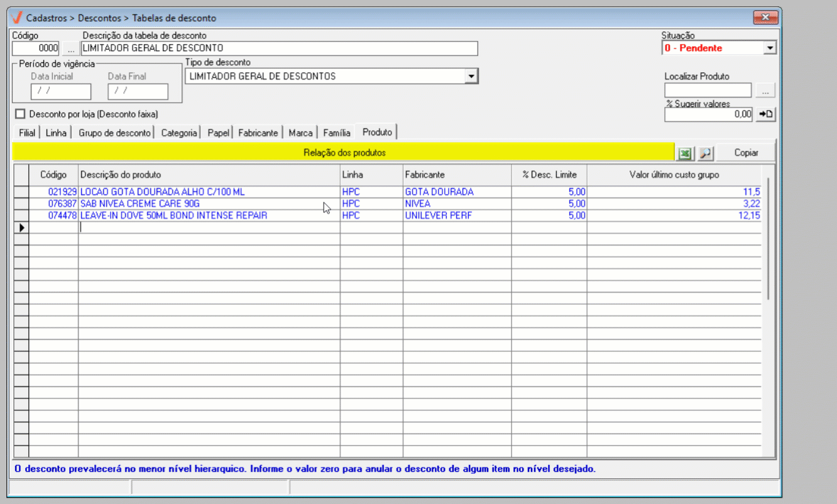Switch to the Fabricante tab
The image size is (837, 504).
pos(258,133)
